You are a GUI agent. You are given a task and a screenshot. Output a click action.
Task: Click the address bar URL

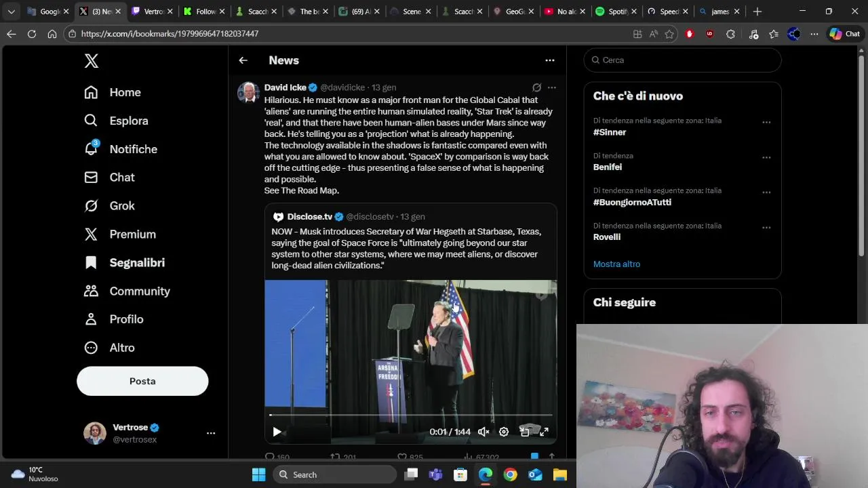pos(170,34)
